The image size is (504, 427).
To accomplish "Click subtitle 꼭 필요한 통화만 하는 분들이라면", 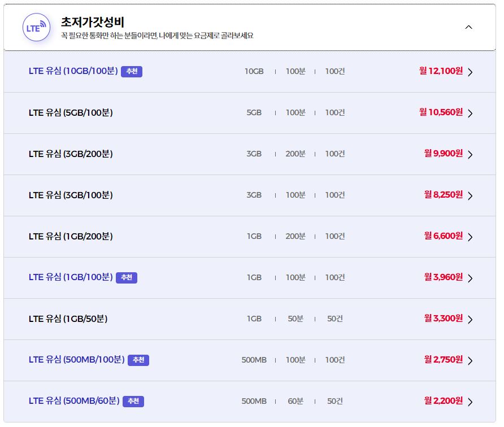I will tap(109, 36).
